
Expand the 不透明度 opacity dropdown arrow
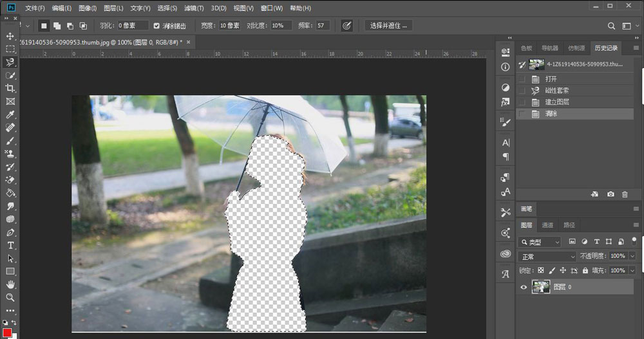coord(632,256)
